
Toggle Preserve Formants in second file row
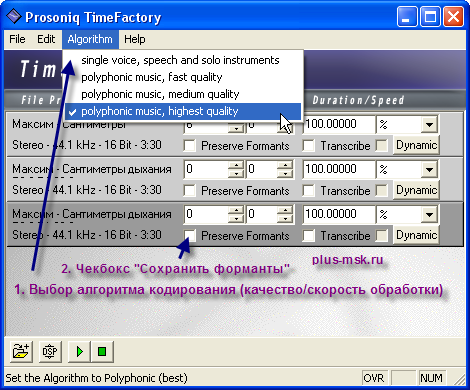189,191
